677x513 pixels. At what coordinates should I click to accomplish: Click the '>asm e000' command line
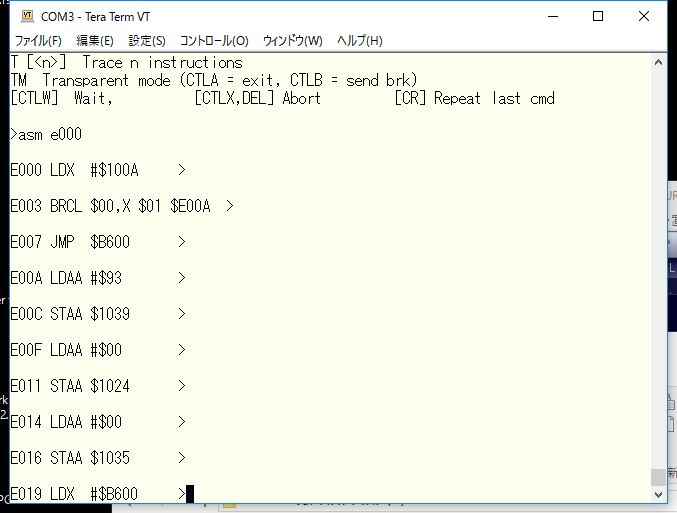pyautogui.click(x=46, y=134)
